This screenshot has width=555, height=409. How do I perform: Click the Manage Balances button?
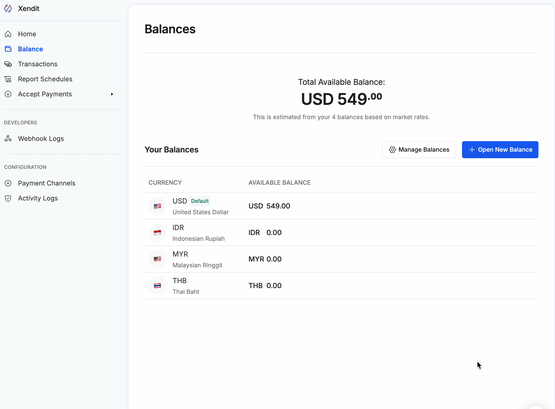click(419, 150)
